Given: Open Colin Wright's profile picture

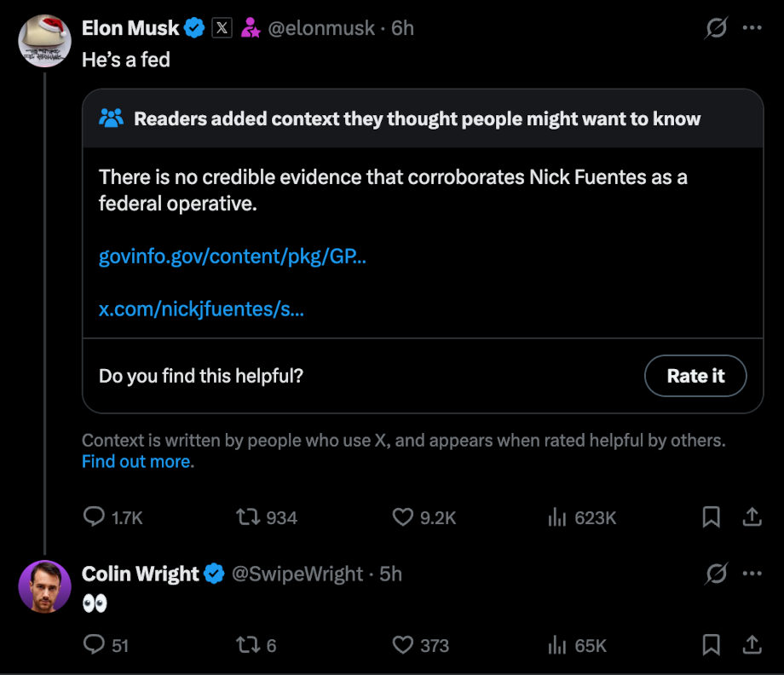Looking at the screenshot, I should [x=44, y=586].
